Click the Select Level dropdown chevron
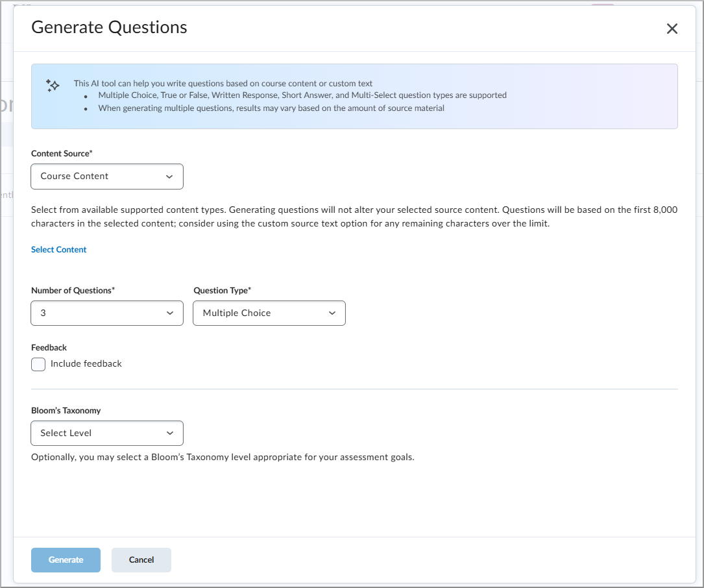This screenshot has width=704, height=588. click(169, 433)
